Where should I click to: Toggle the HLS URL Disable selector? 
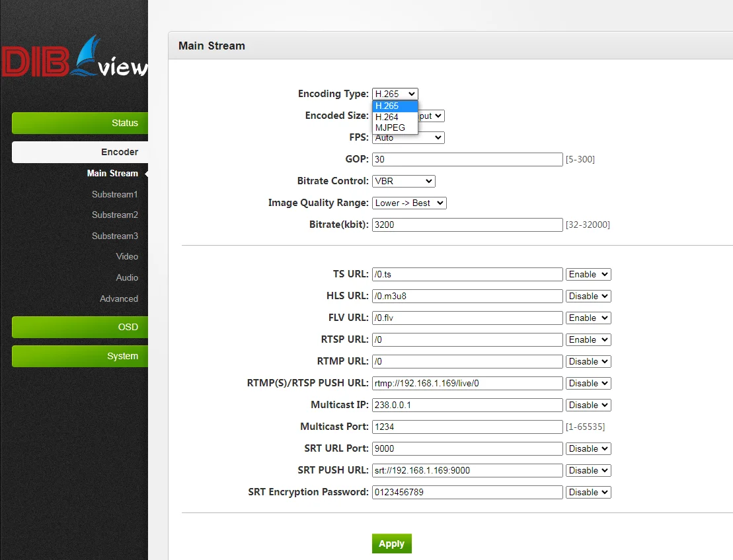point(588,296)
